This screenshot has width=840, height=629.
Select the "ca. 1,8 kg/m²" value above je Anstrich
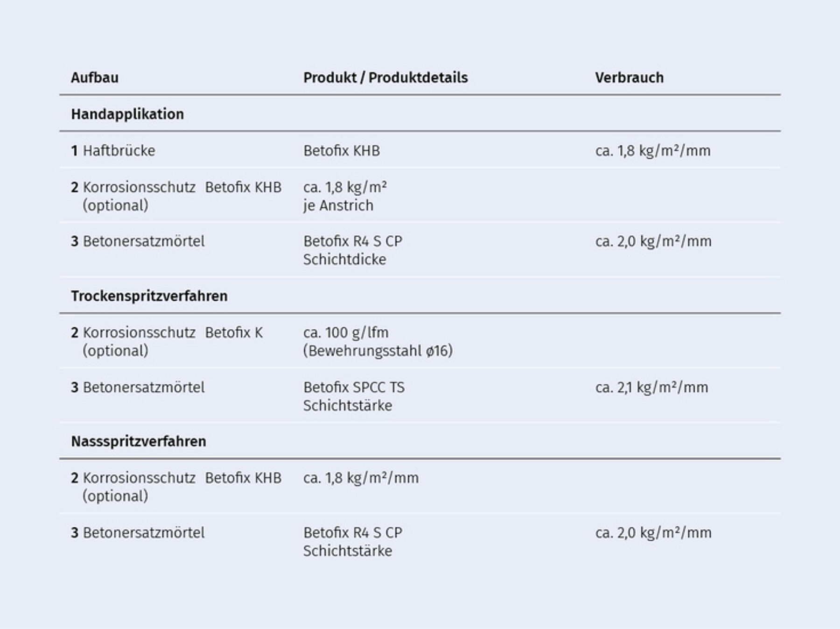pyautogui.click(x=344, y=187)
